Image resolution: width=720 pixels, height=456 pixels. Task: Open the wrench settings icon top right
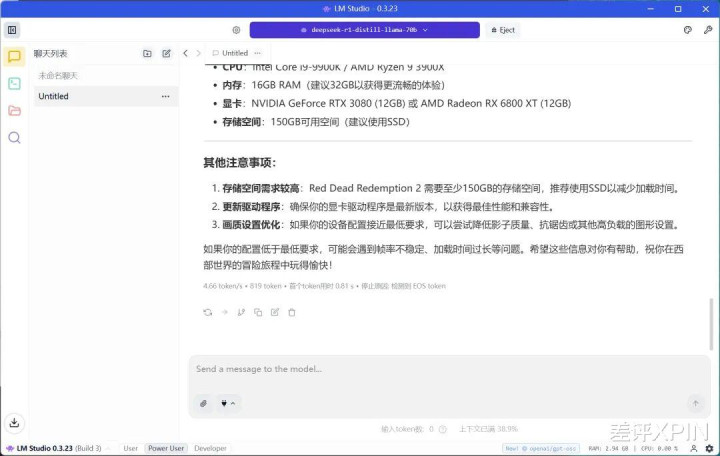click(x=708, y=30)
